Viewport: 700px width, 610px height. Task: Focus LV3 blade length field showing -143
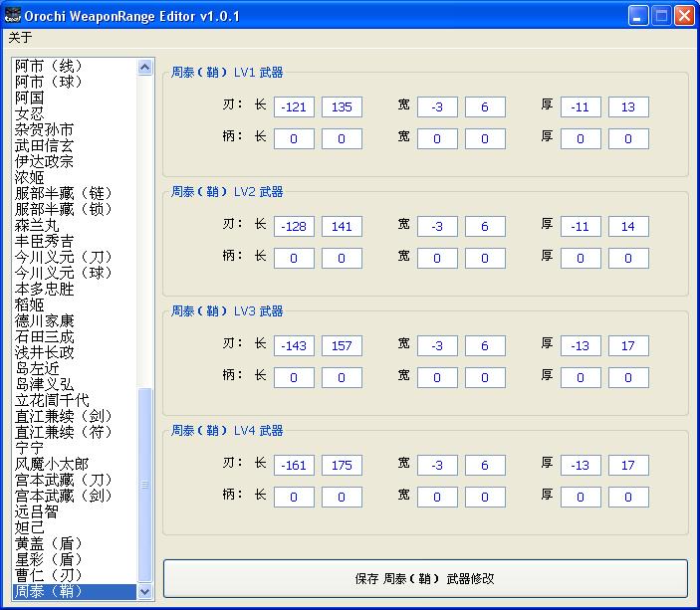pyautogui.click(x=294, y=346)
